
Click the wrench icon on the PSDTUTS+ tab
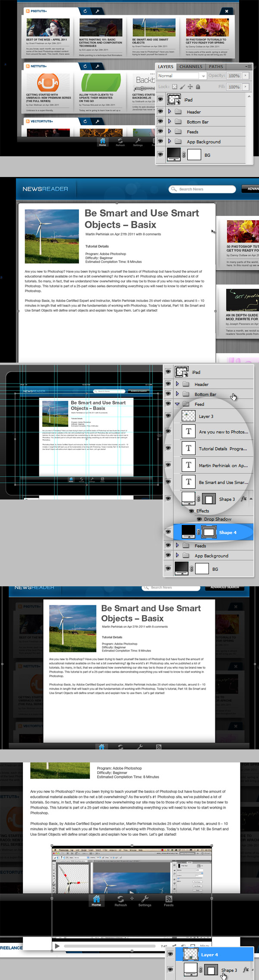coord(97,11)
